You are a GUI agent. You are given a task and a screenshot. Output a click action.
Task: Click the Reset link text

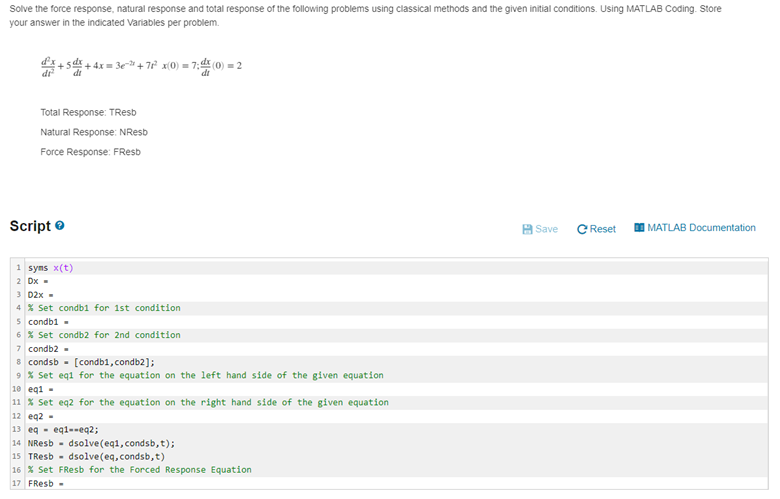[602, 229]
